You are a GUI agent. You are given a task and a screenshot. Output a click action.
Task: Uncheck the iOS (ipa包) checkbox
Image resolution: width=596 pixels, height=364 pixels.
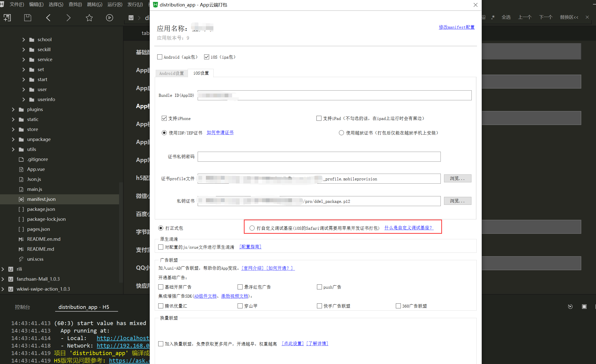coord(206,57)
